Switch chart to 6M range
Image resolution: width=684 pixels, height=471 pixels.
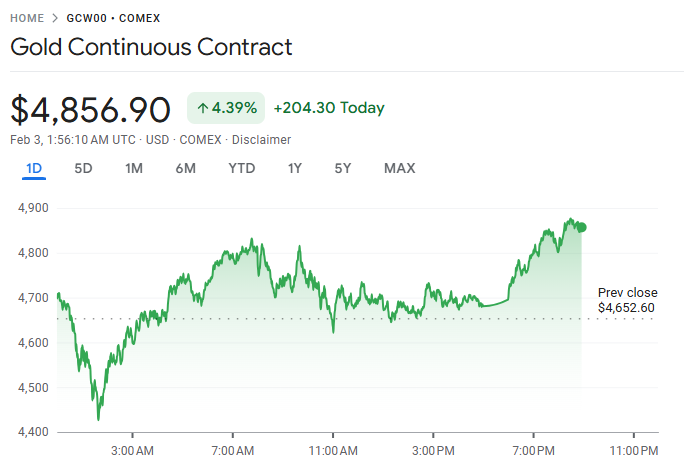185,168
